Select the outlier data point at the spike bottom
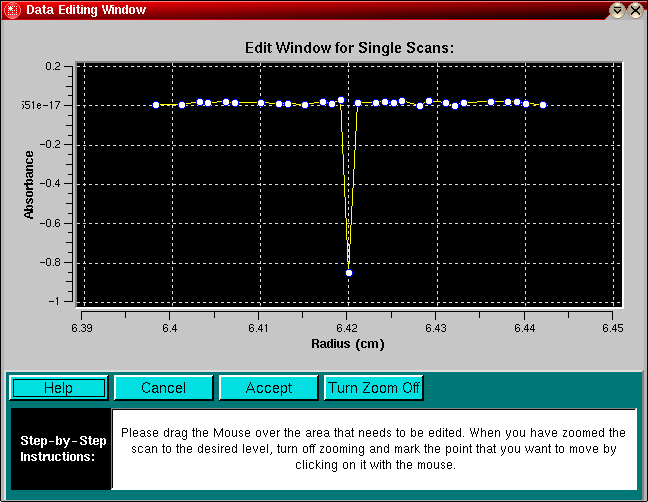Screen dimensions: 648x502 pyautogui.click(x=349, y=273)
